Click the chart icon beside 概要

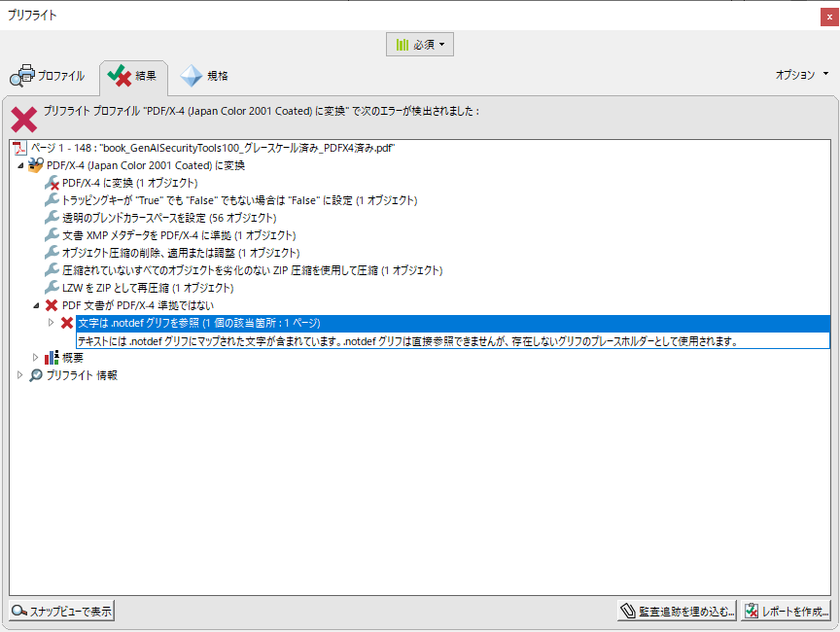tap(52, 358)
